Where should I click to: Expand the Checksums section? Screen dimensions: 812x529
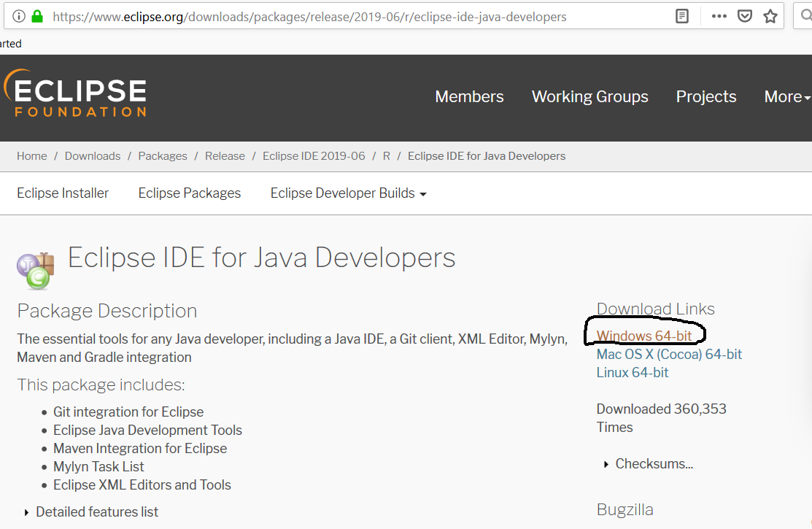tap(649, 464)
